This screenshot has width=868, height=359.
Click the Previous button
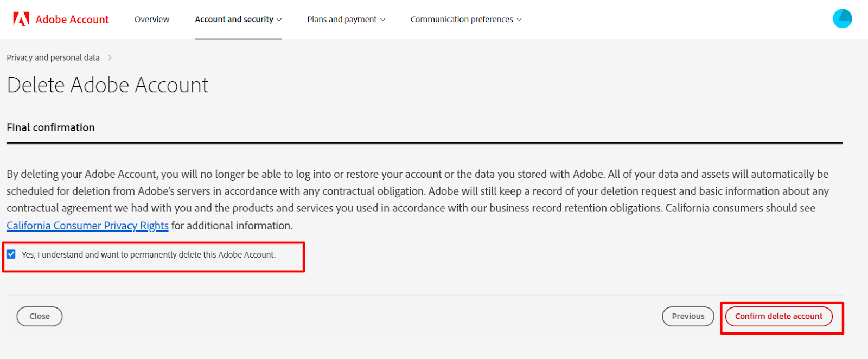coord(688,316)
